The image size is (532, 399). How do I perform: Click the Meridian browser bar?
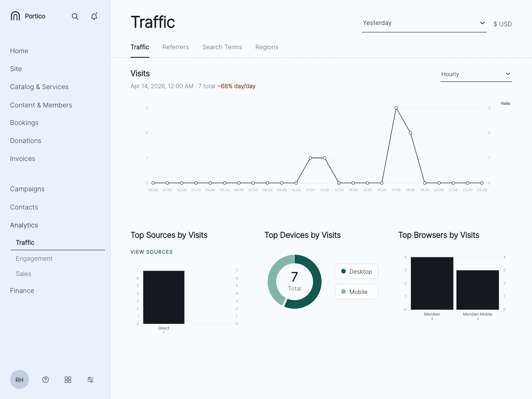432,283
